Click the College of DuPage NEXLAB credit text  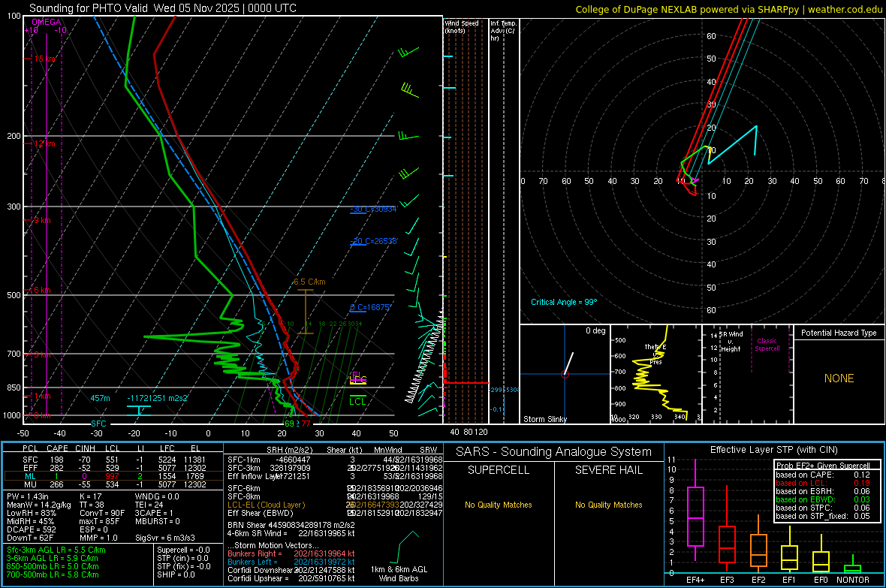[x=728, y=9]
